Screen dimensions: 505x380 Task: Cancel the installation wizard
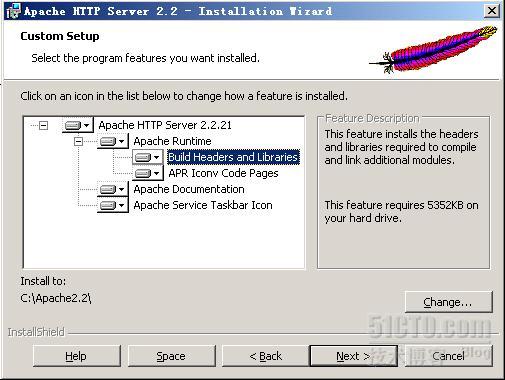[x=448, y=356]
